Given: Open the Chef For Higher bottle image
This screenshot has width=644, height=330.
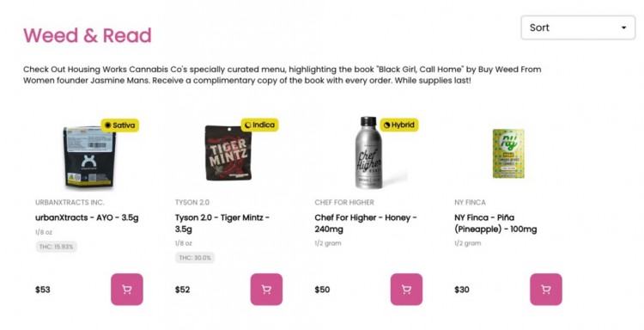Looking at the screenshot, I should tap(368, 153).
